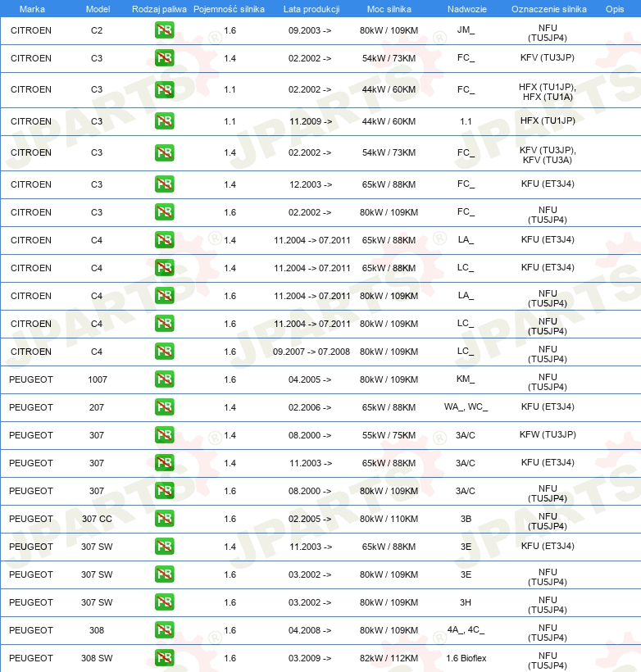Click the Oznaczenie silnika column header

point(549,9)
